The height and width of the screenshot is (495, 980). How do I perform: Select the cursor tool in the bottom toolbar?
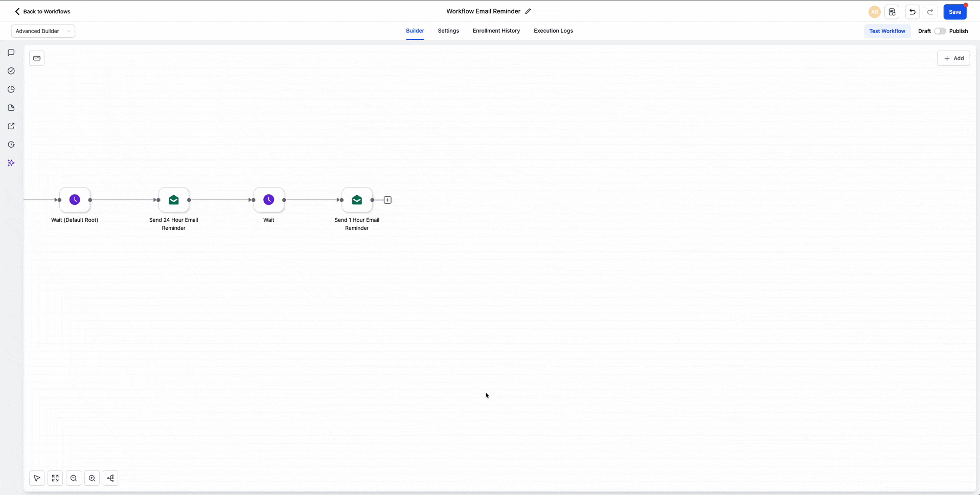pos(36,478)
